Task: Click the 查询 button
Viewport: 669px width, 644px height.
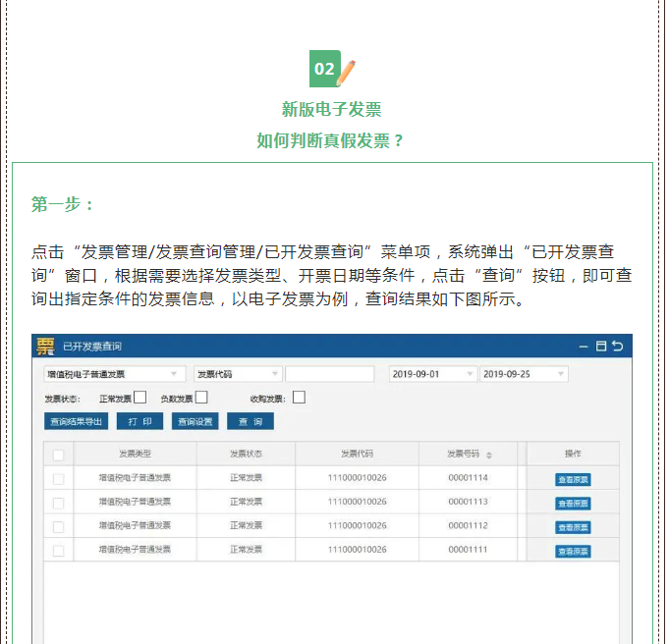Action: click(x=251, y=421)
